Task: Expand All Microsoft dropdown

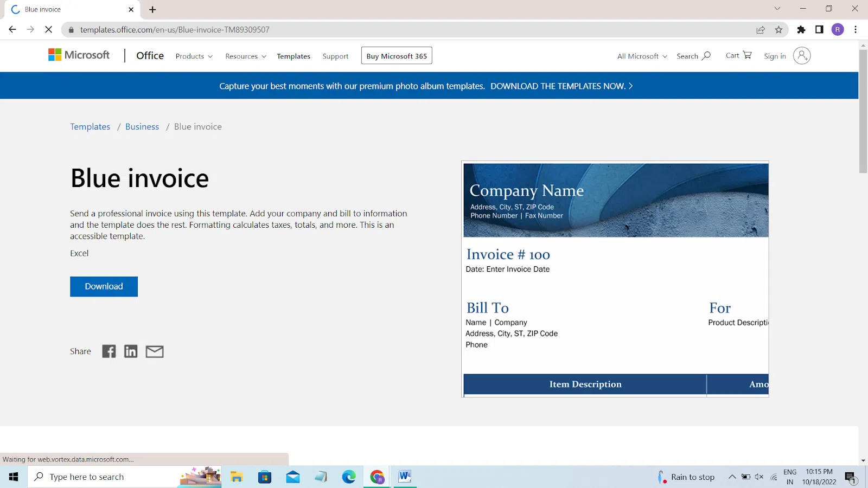Action: [642, 56]
